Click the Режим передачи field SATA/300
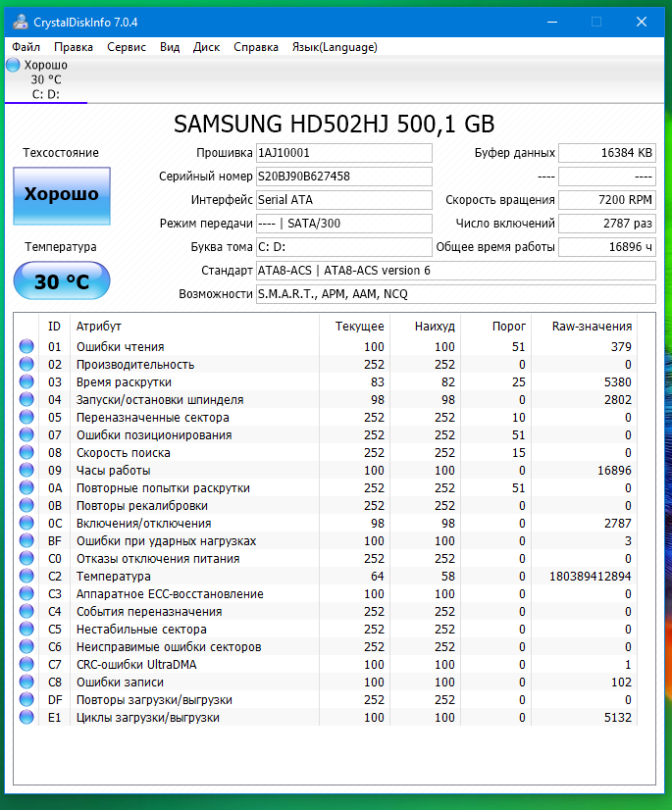Viewport: 672px width, 810px height. coord(343,224)
